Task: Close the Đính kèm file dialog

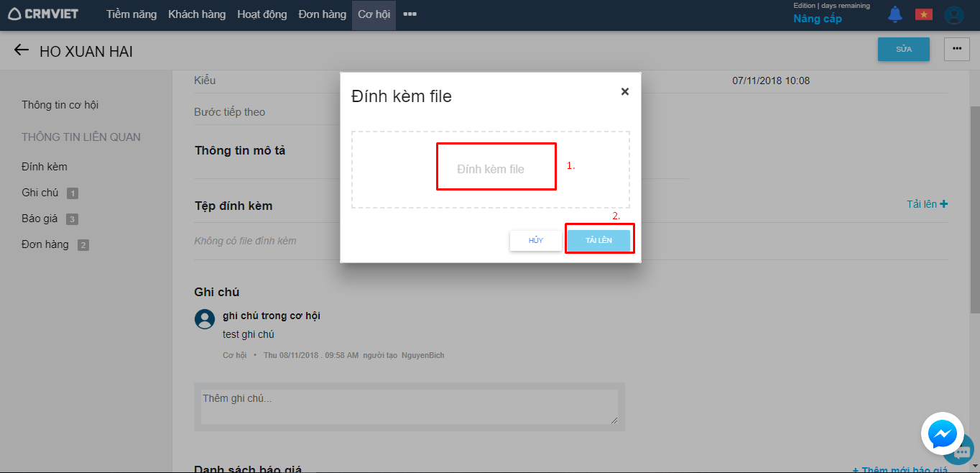Action: point(624,91)
